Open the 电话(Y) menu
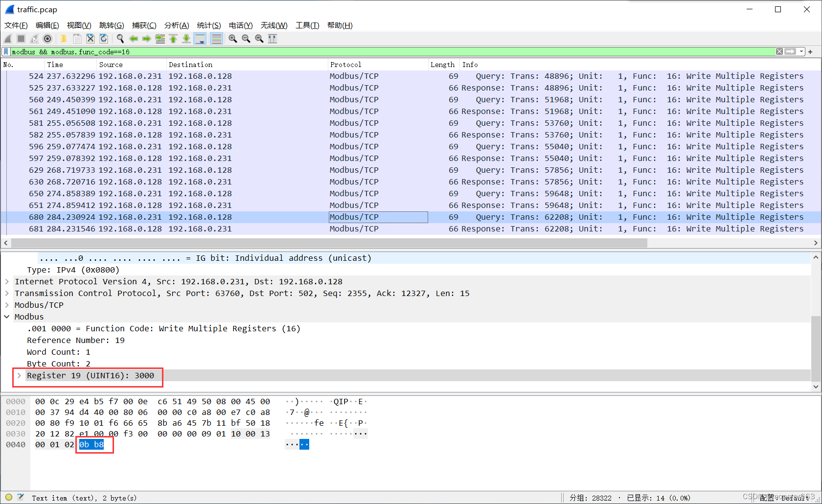822x504 pixels. coord(241,25)
